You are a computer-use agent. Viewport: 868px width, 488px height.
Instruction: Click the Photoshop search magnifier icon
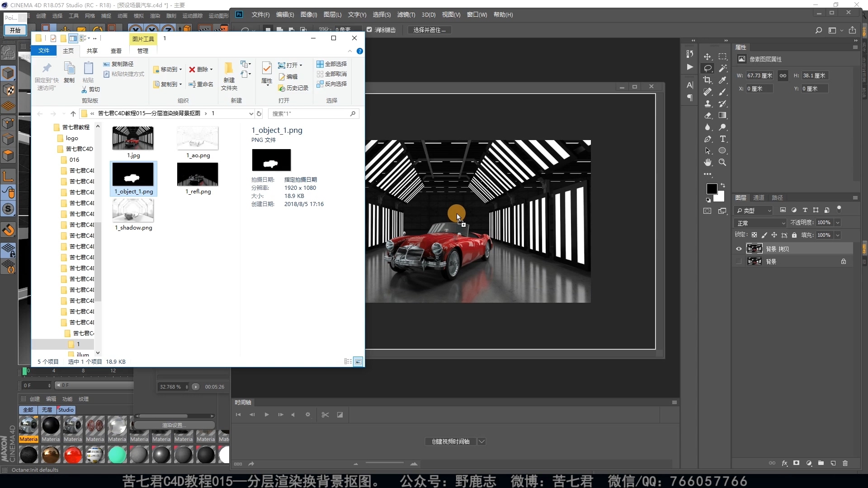(x=818, y=30)
